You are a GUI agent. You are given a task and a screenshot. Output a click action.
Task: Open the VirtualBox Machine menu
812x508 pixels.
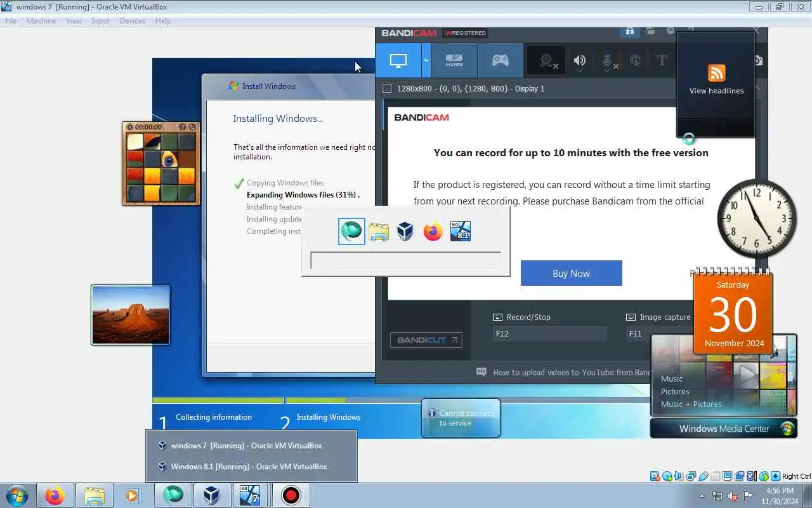pyautogui.click(x=41, y=21)
